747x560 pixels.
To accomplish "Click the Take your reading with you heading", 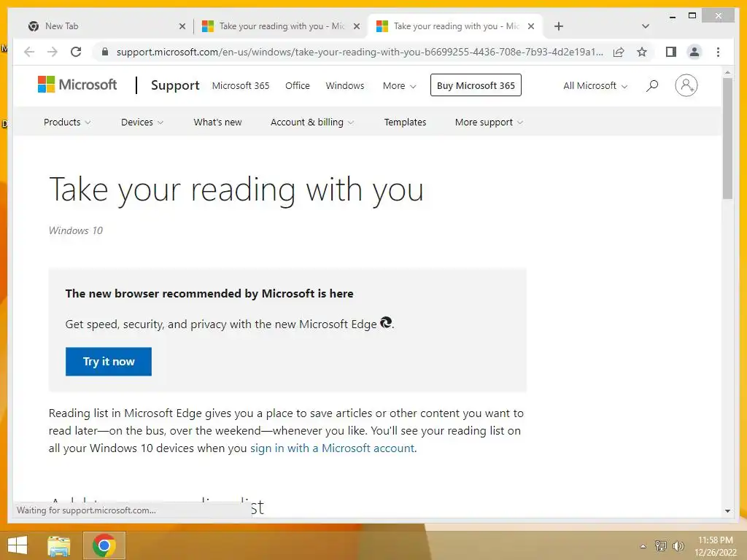I will coord(236,190).
